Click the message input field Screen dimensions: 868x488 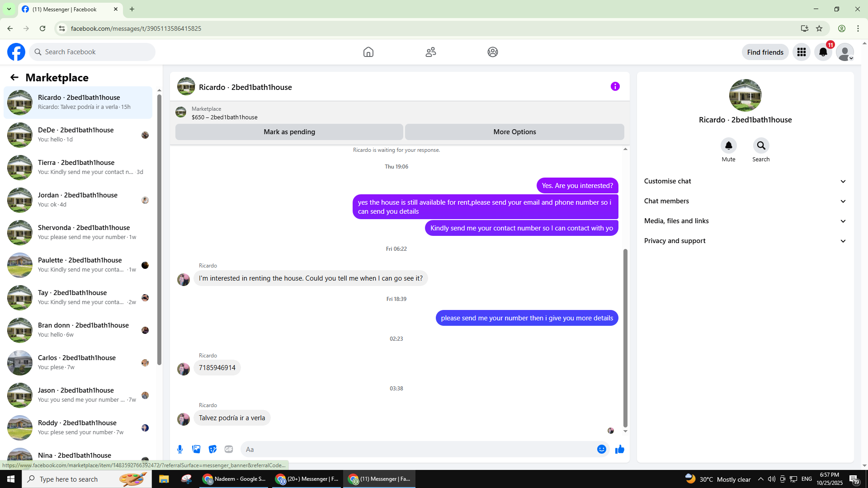418,449
